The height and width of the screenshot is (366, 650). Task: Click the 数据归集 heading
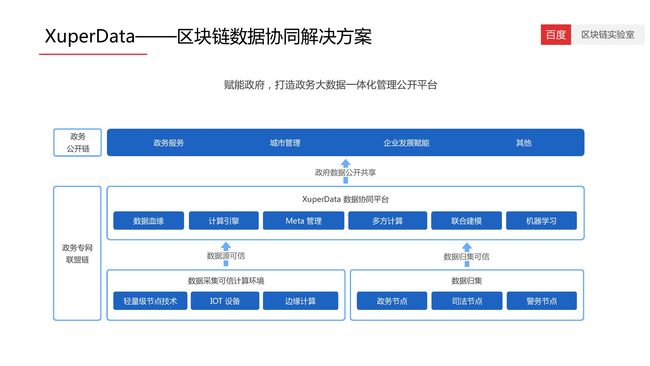pyautogui.click(x=467, y=281)
